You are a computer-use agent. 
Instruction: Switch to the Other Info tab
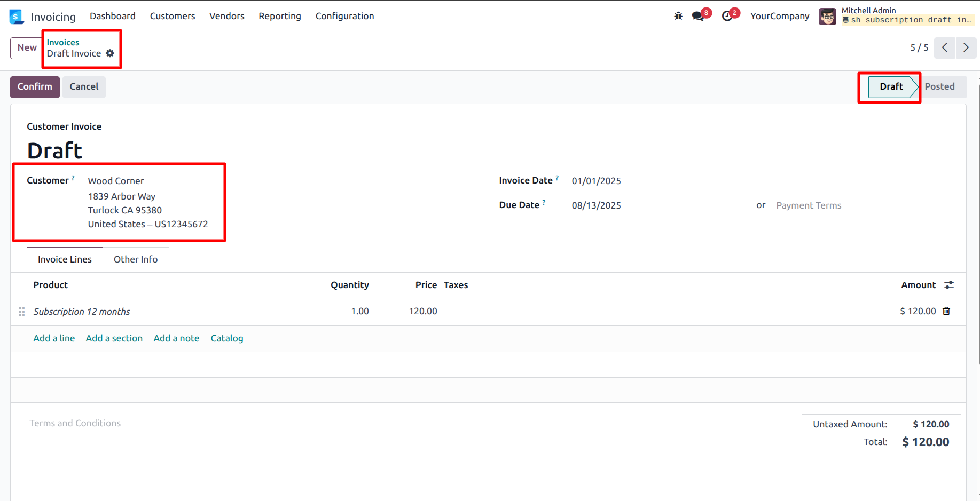click(x=136, y=259)
